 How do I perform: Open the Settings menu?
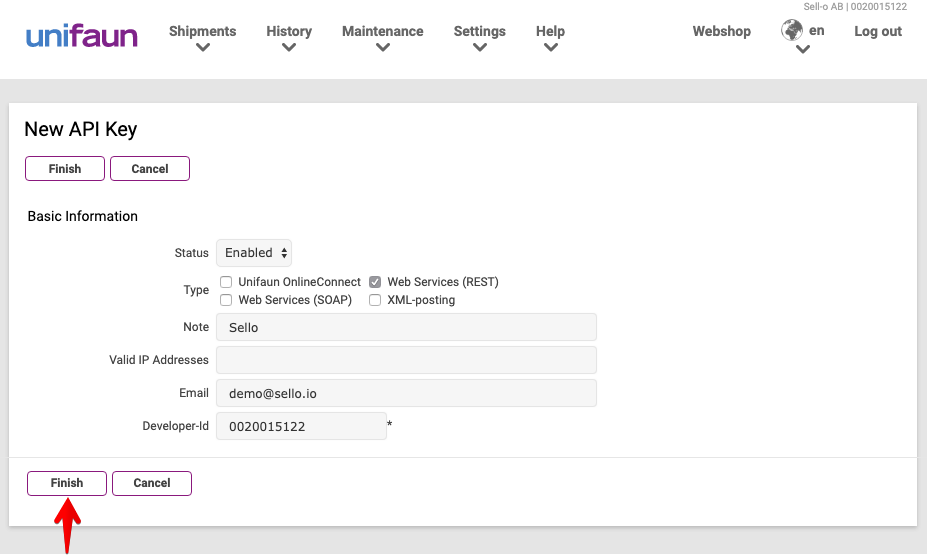479,31
